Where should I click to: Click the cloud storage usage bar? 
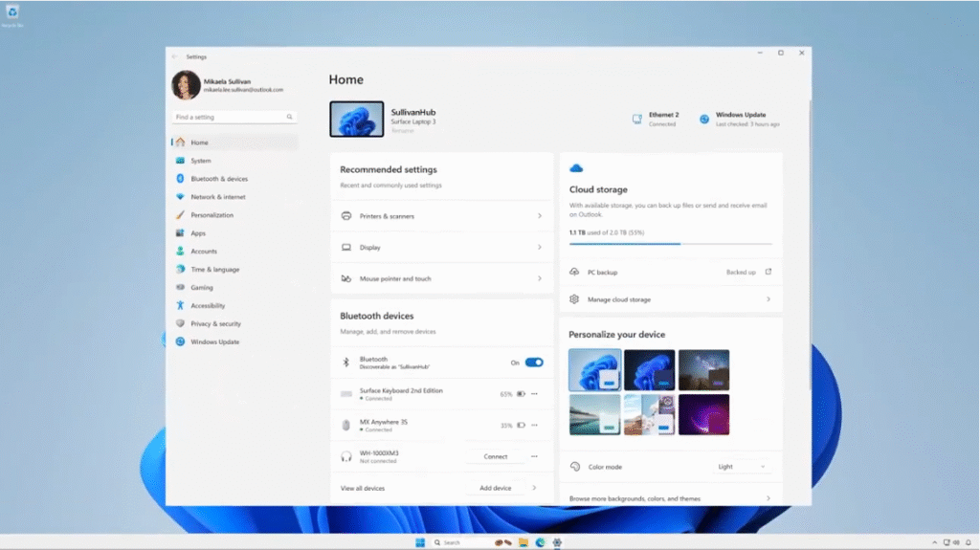671,244
